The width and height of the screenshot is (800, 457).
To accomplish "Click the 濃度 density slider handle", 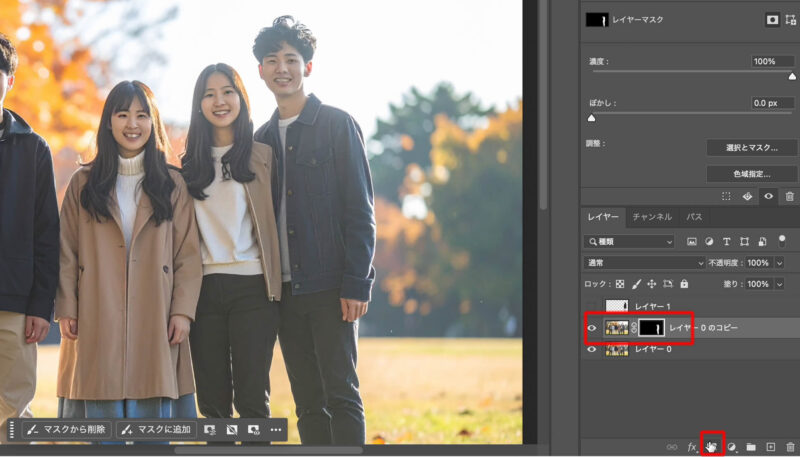I will [792, 77].
